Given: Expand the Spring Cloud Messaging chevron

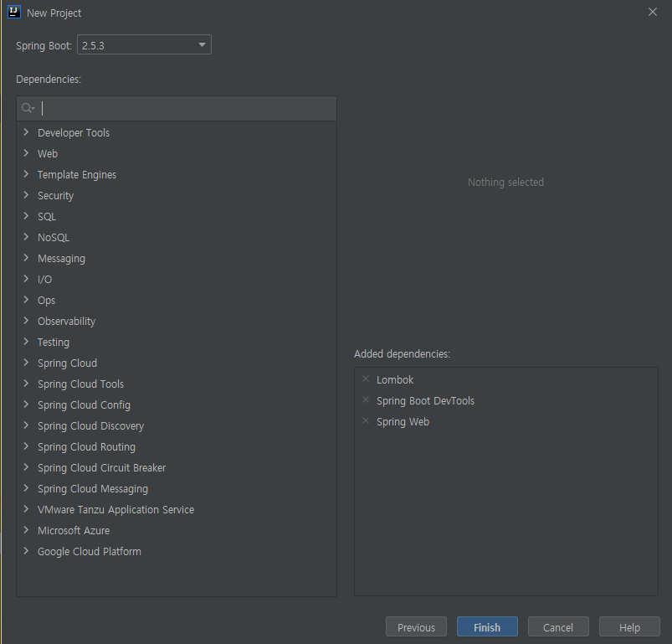Looking at the screenshot, I should 26,488.
